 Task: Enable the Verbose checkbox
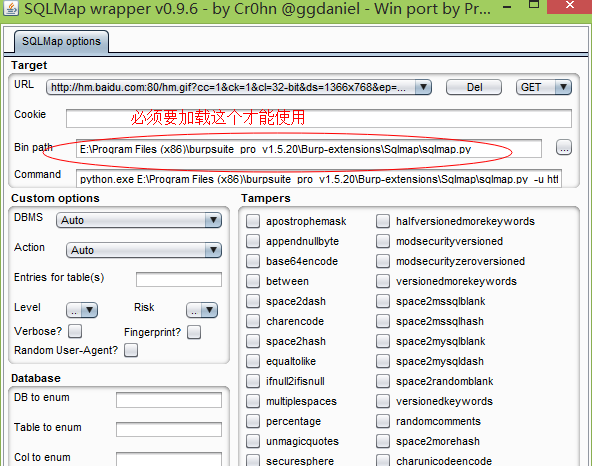point(75,331)
